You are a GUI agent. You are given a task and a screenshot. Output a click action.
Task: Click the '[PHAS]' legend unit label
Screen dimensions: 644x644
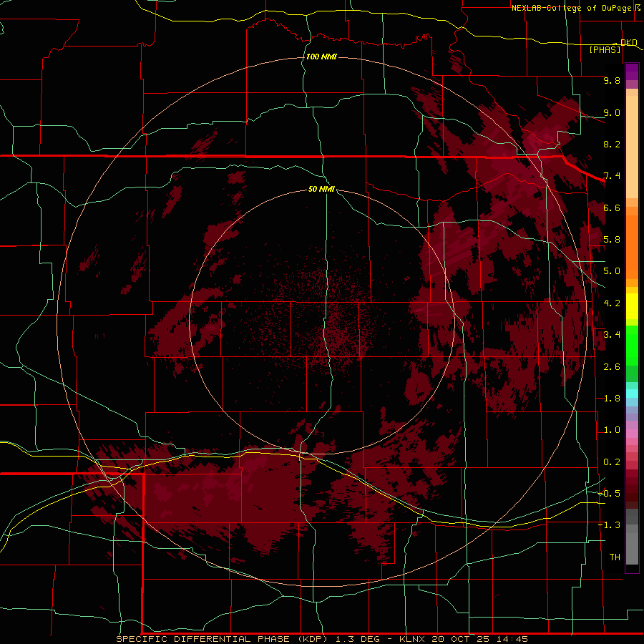[605, 49]
